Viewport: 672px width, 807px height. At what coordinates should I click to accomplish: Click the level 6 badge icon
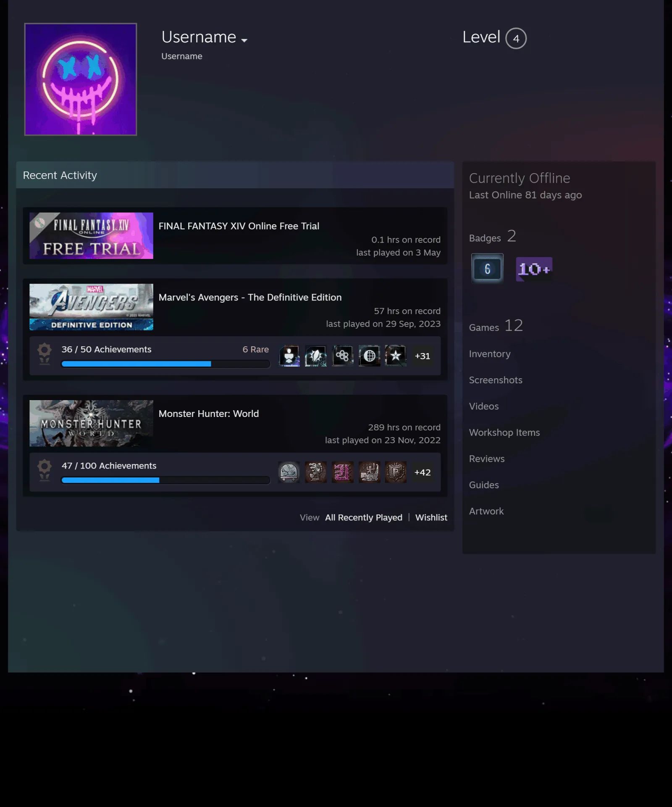pyautogui.click(x=487, y=269)
